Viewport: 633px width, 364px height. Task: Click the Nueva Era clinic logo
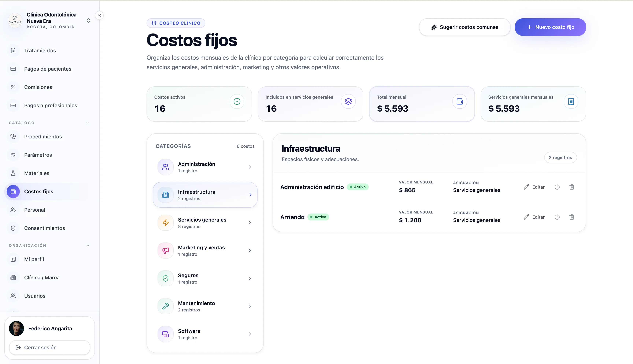coord(15,21)
